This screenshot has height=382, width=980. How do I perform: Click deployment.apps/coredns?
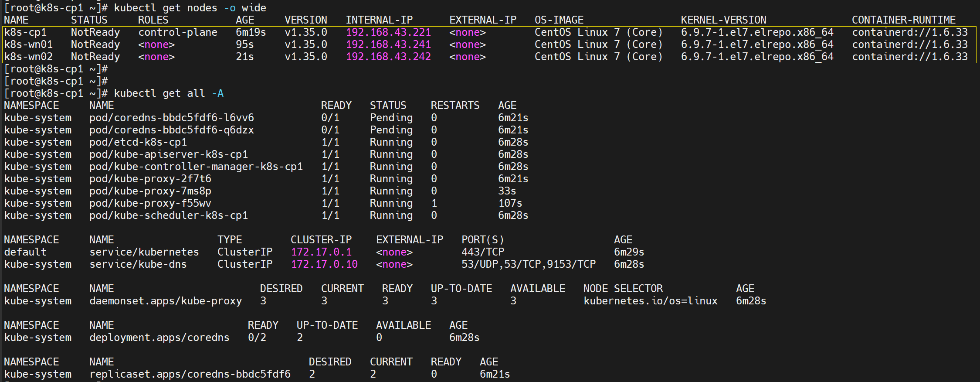pos(159,338)
